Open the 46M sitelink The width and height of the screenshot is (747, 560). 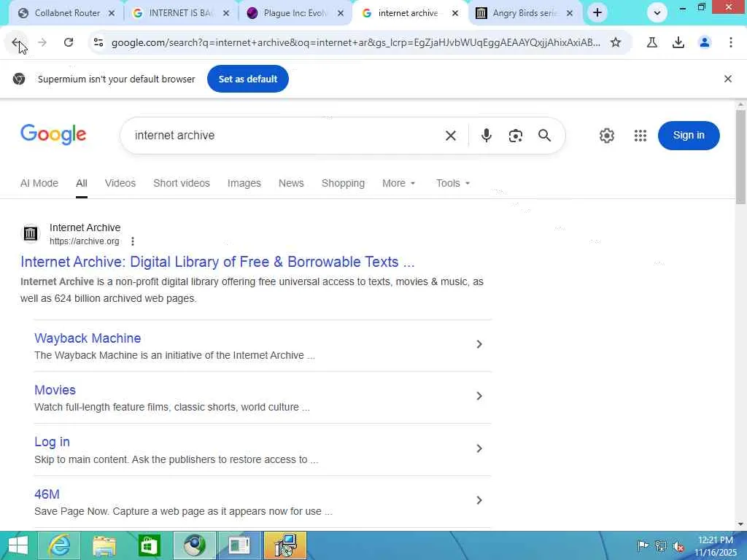(x=47, y=494)
